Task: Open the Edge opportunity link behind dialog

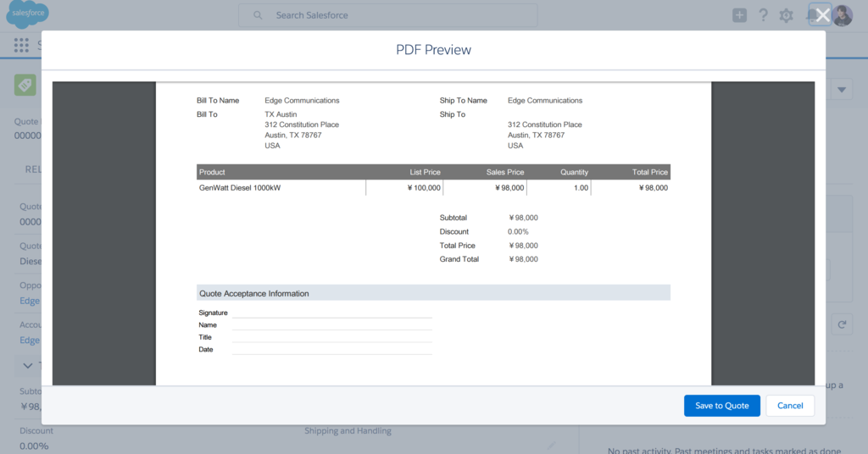Action: [30, 301]
